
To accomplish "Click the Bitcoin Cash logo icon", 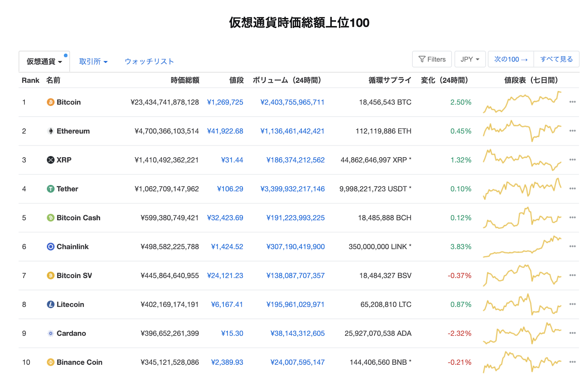I will pyautogui.click(x=51, y=218).
